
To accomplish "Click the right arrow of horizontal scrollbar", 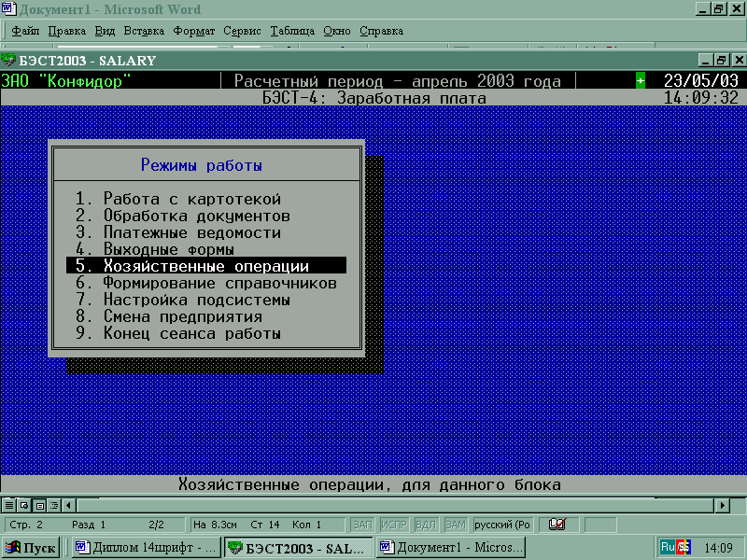I will [x=722, y=505].
